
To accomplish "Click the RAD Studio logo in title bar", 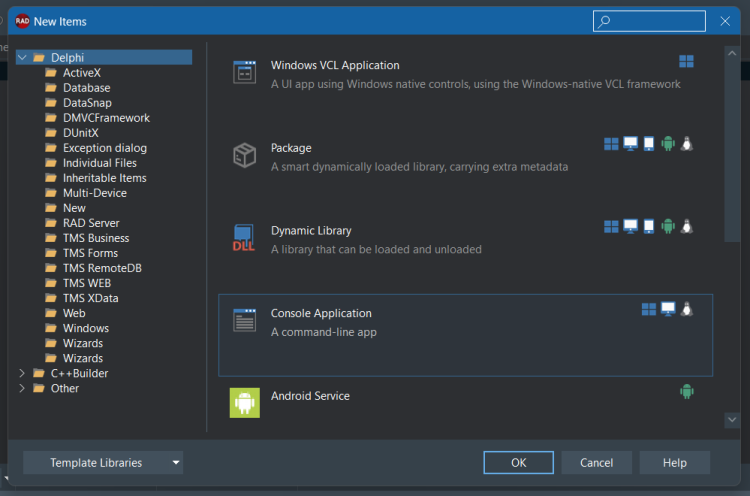I will [x=22, y=22].
